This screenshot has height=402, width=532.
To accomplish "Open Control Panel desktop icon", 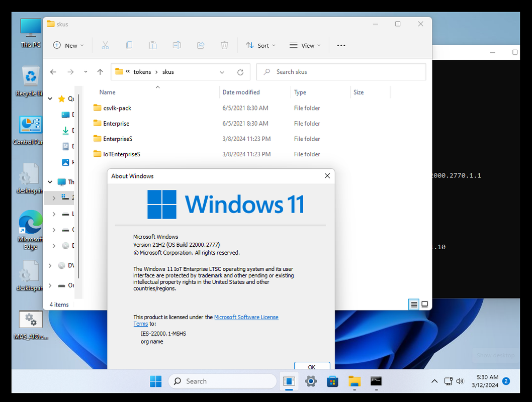I will (x=30, y=130).
